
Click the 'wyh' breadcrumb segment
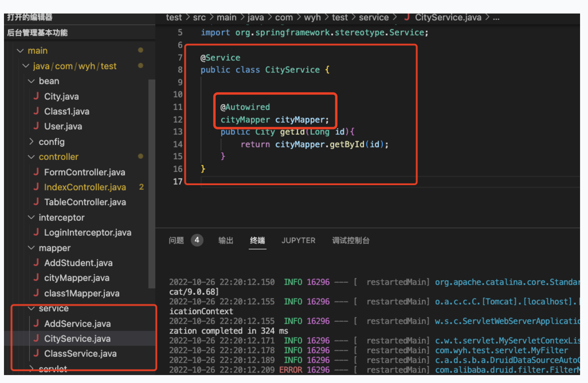click(312, 17)
